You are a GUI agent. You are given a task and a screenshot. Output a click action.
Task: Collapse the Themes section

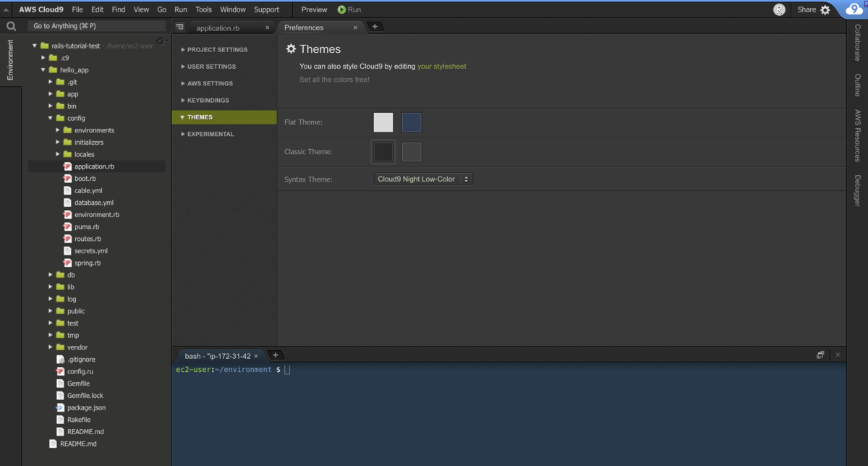[224, 117]
